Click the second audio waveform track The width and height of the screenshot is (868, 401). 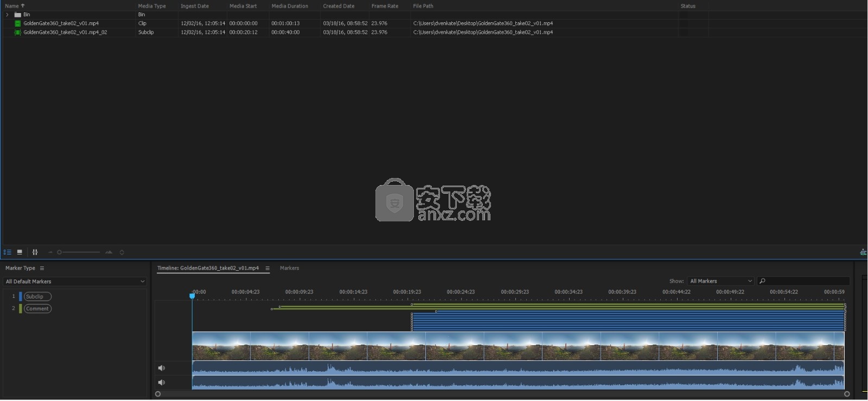pos(518,383)
